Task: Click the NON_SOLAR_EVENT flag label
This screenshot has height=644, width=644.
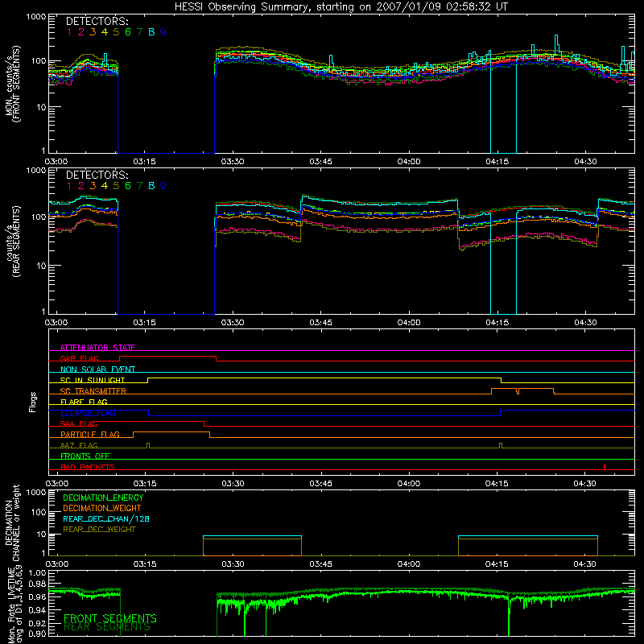Action: [x=97, y=369]
